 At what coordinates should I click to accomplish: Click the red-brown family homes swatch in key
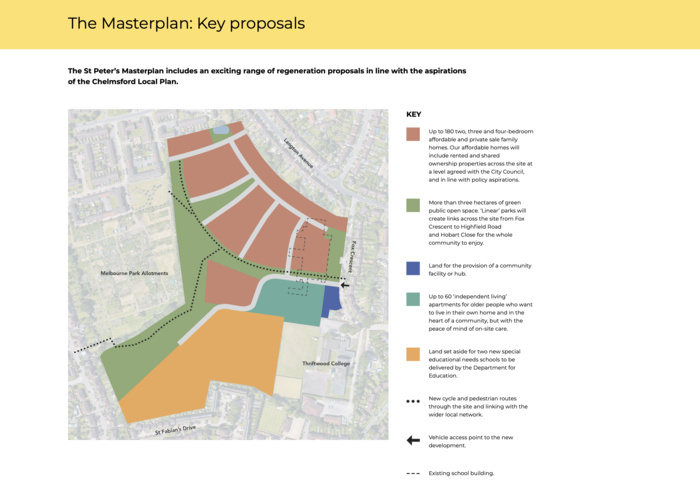413,135
